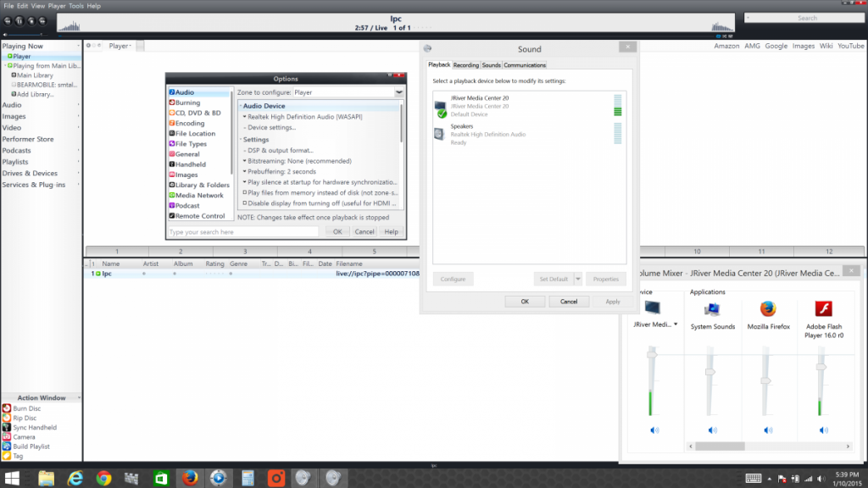Expand Realtek High Definition Audio device dropdown

[x=244, y=117]
